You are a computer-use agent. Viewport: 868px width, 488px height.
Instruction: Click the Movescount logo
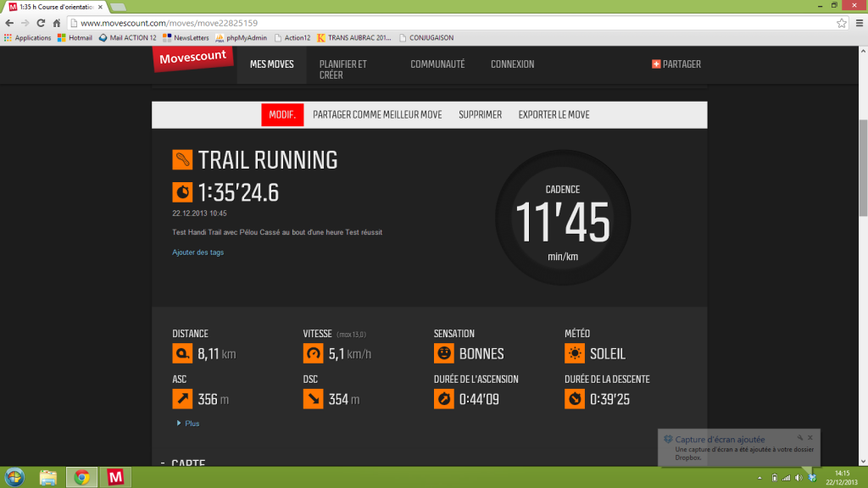pyautogui.click(x=193, y=58)
